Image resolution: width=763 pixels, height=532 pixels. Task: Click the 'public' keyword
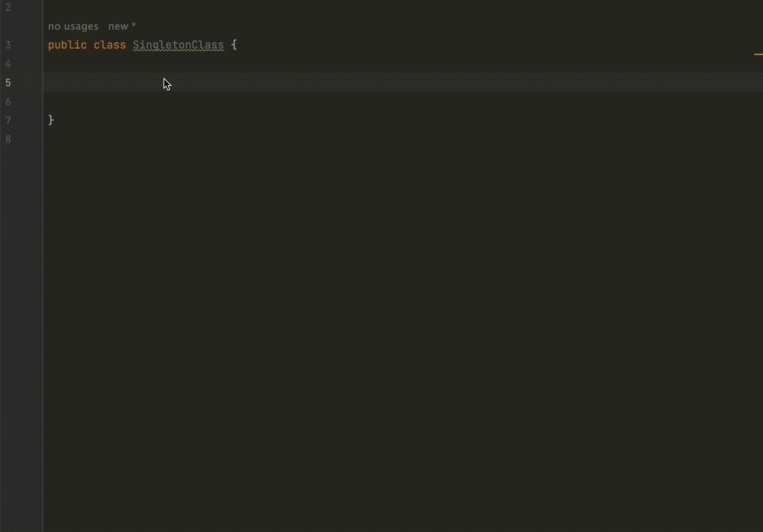(x=67, y=45)
